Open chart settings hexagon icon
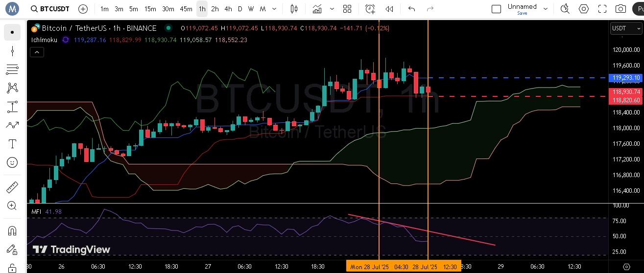 pyautogui.click(x=584, y=9)
